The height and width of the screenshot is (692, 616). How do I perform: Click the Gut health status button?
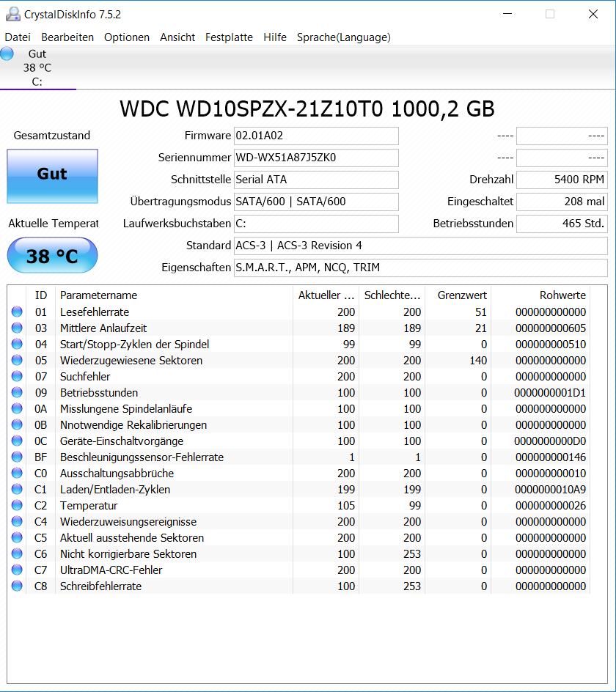point(52,176)
